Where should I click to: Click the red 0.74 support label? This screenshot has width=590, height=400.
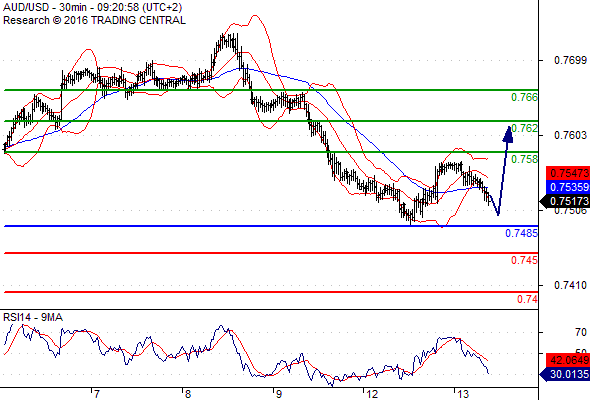pyautogui.click(x=527, y=299)
